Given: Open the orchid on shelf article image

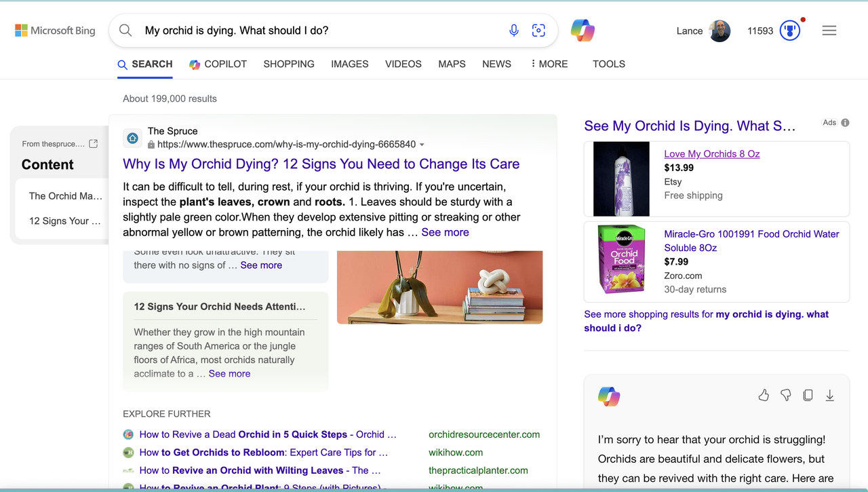Looking at the screenshot, I should coord(439,287).
